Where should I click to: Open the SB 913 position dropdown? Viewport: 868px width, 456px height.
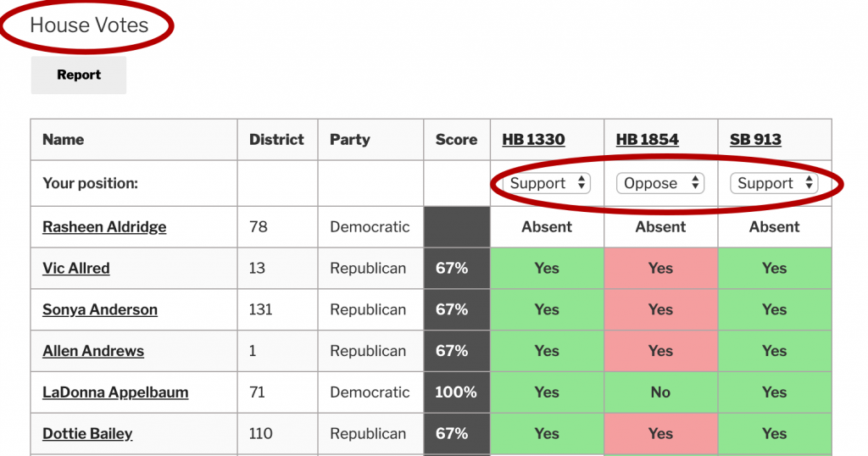coord(774,183)
